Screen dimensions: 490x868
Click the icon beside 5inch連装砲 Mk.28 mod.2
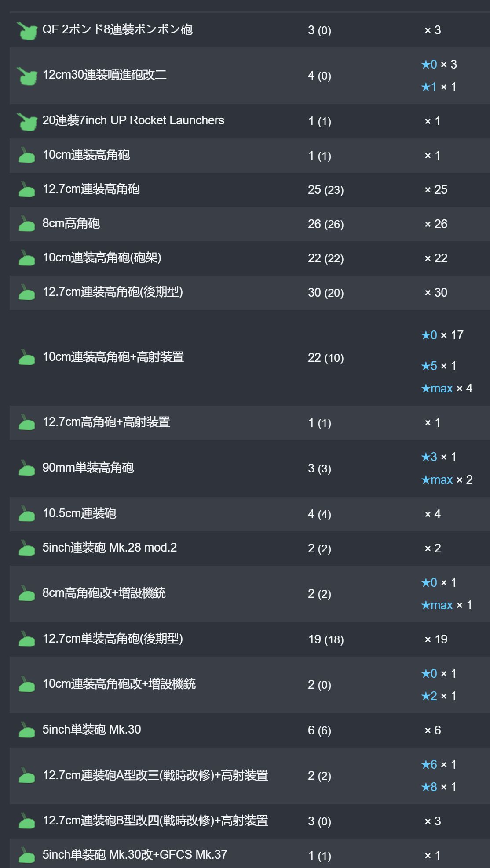pos(27,548)
